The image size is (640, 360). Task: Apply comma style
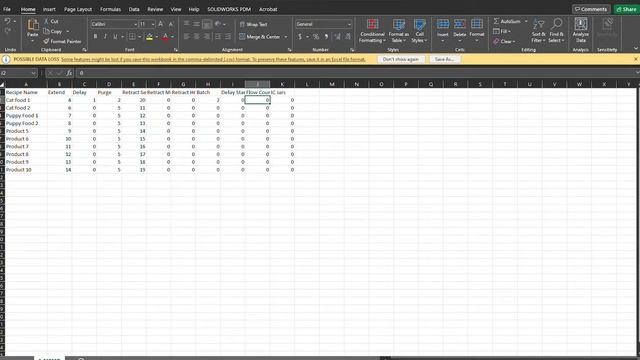pyautogui.click(x=326, y=37)
